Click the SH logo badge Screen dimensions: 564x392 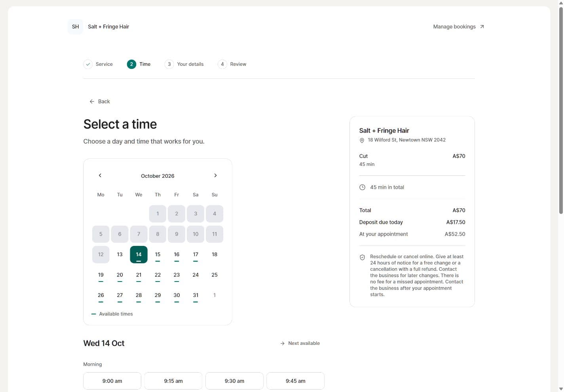(75, 27)
